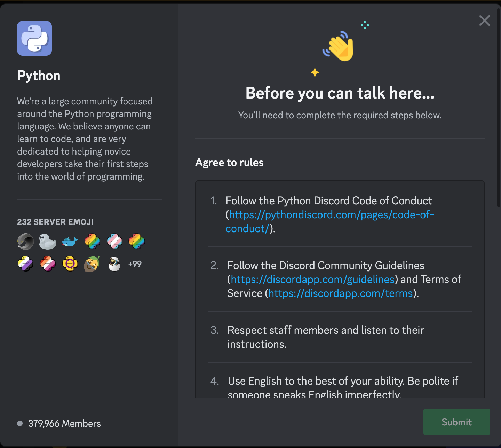Click the "Follow the Python Discord Code of Conduct" text
Viewport: 501px width, 448px height.
[x=329, y=201]
